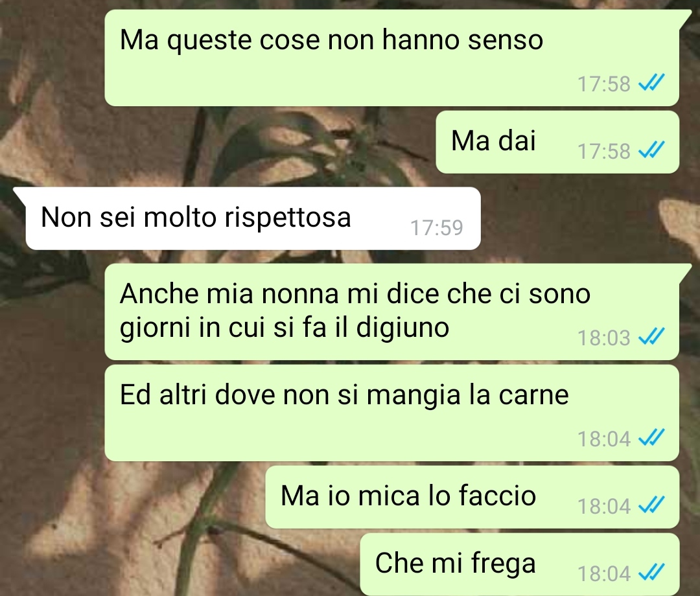Tap the 17:59 timestamp on the received message

pos(437,227)
